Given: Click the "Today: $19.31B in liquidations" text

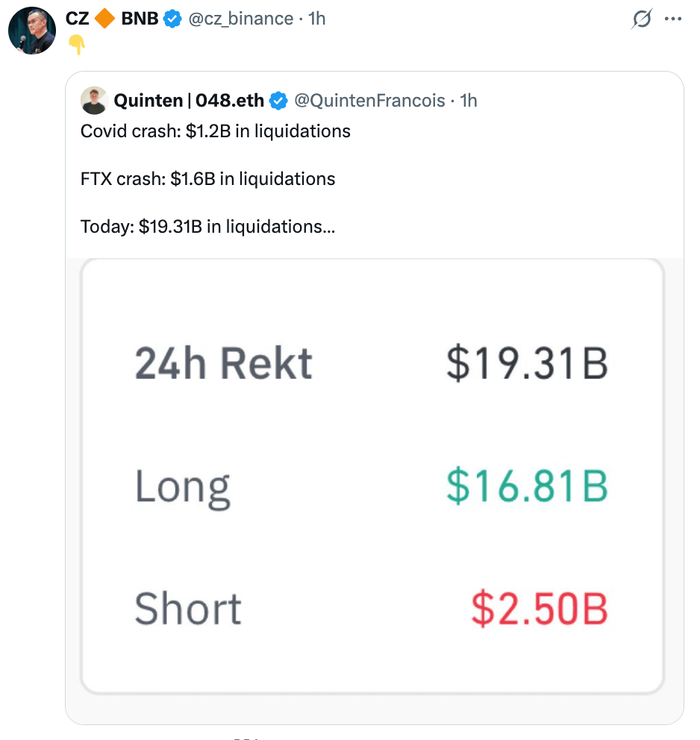Looking at the screenshot, I should click(x=207, y=226).
